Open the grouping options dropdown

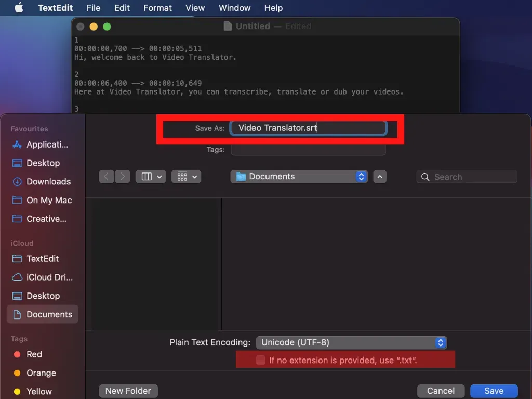point(187,177)
